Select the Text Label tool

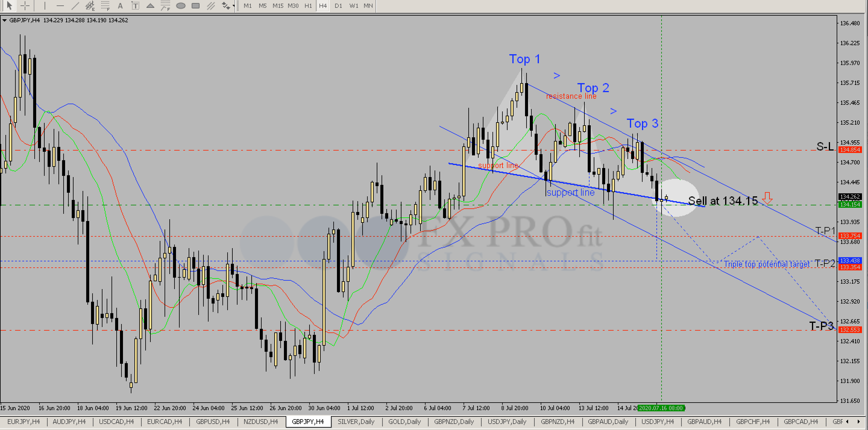pyautogui.click(x=135, y=6)
